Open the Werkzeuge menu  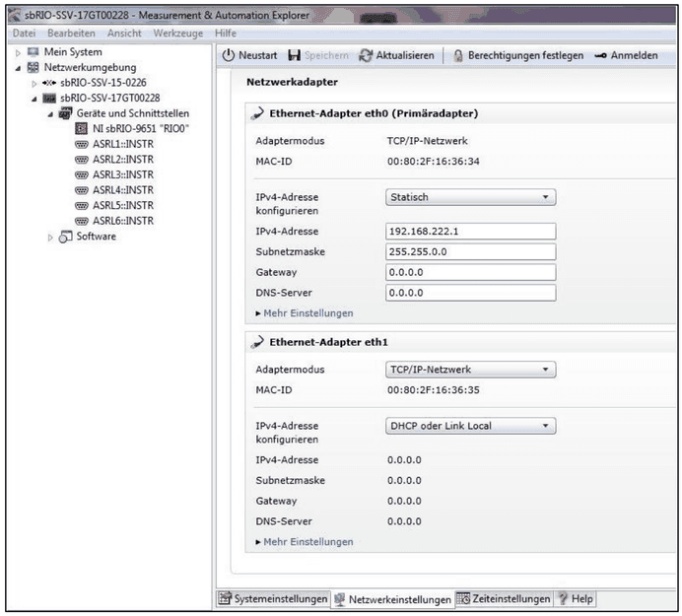[178, 34]
